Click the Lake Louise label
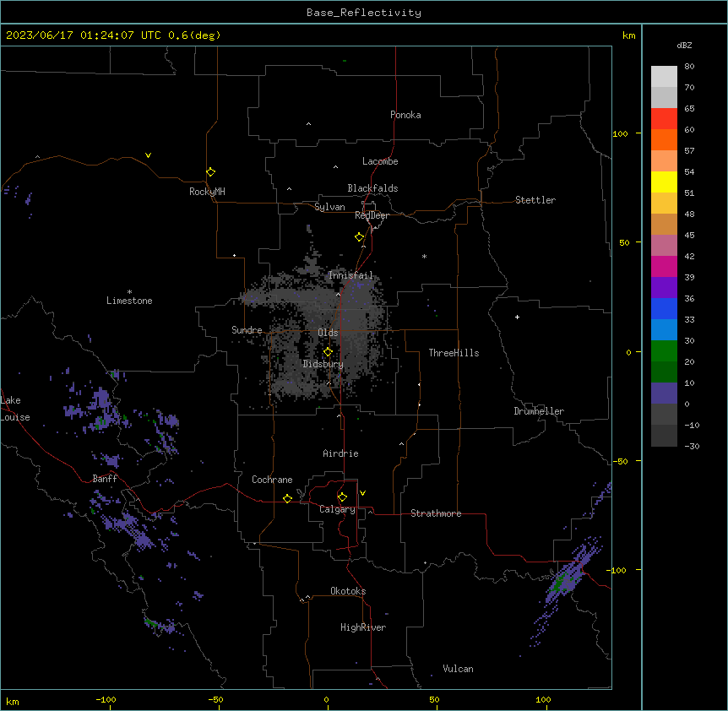 (15, 409)
